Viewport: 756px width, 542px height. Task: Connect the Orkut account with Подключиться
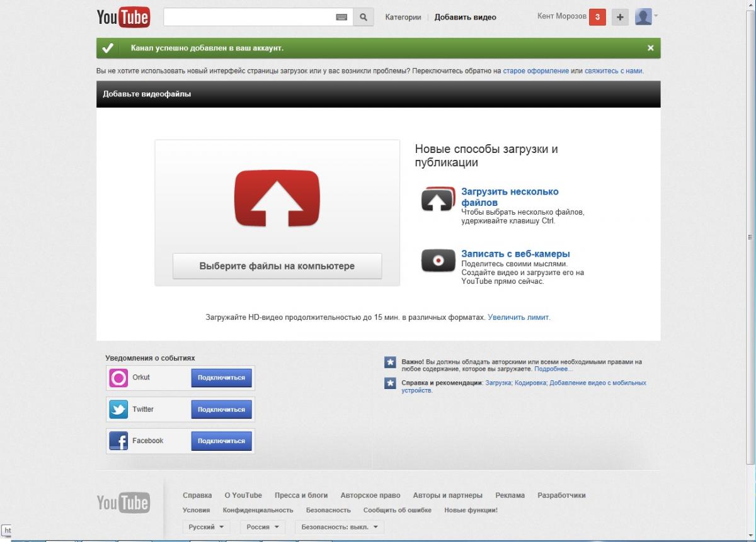point(221,378)
